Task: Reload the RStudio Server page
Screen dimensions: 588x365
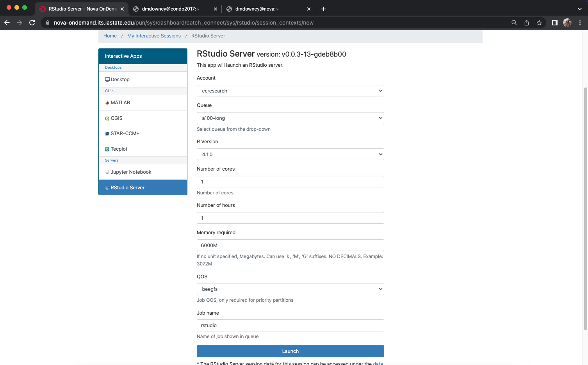Action: (32, 23)
